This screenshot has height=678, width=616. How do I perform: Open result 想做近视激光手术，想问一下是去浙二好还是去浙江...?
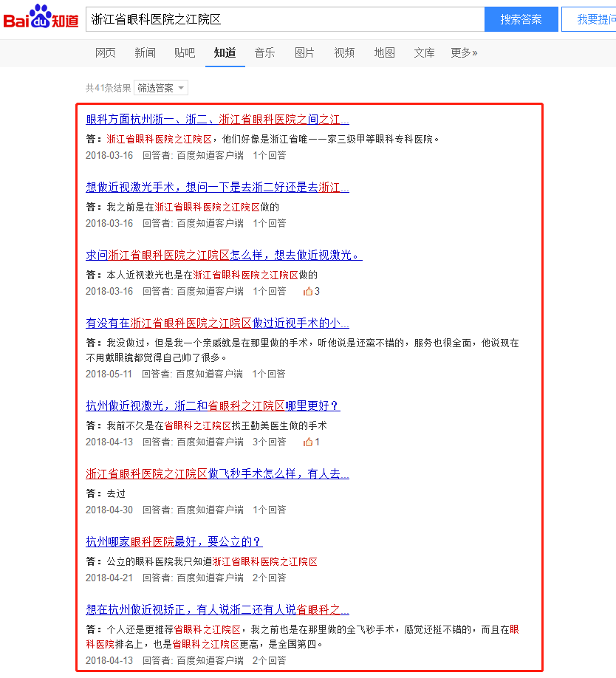[x=217, y=188]
